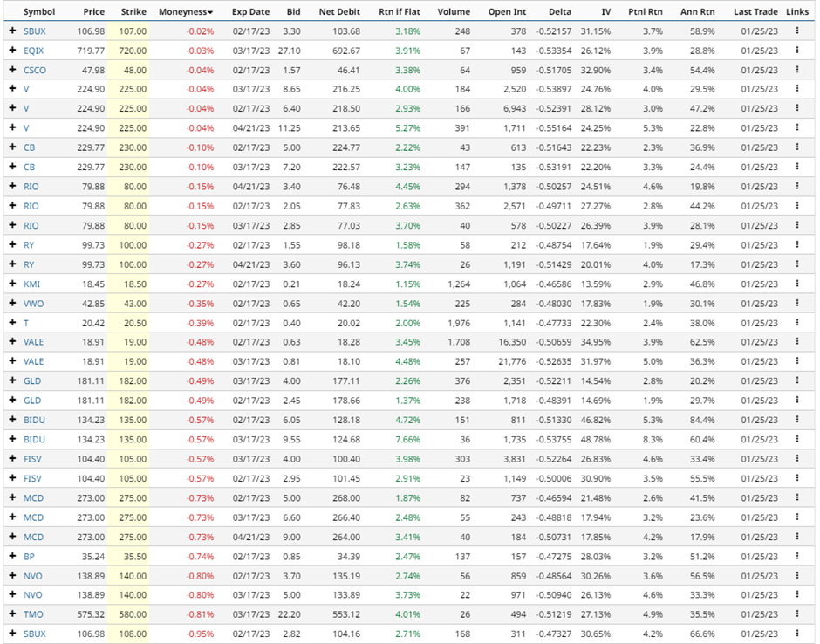
Task: Open the CSCO symbol link
Action: pos(35,70)
